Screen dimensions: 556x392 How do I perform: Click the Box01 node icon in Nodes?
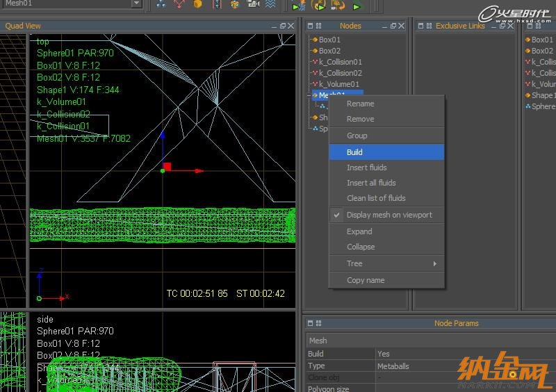[x=315, y=40]
